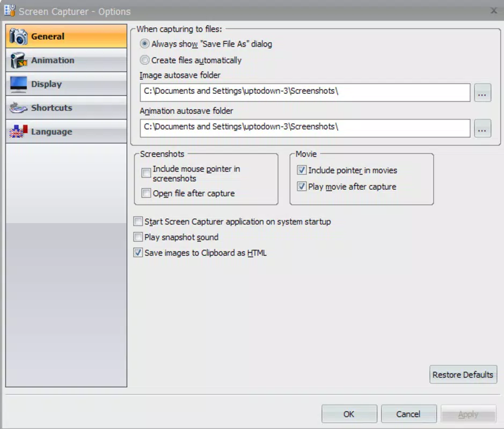Screen dimensions: 504x429
Task: Switch to the Display tab
Action: click(66, 84)
